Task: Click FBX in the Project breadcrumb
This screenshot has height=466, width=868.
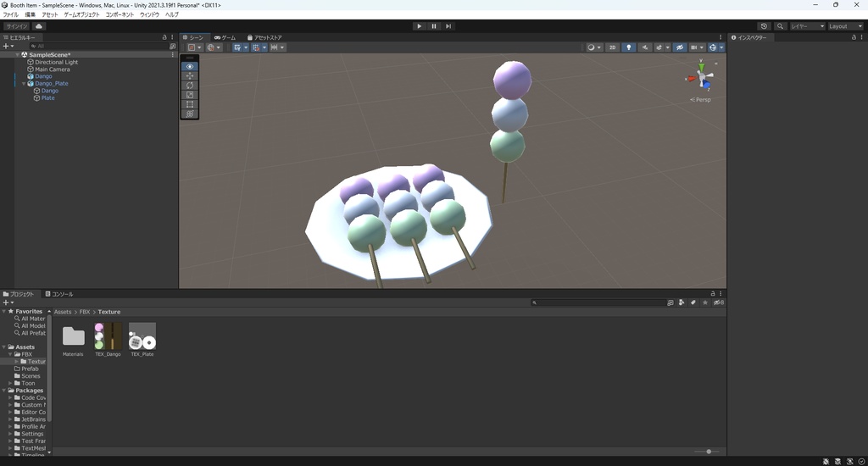Action: (85, 312)
